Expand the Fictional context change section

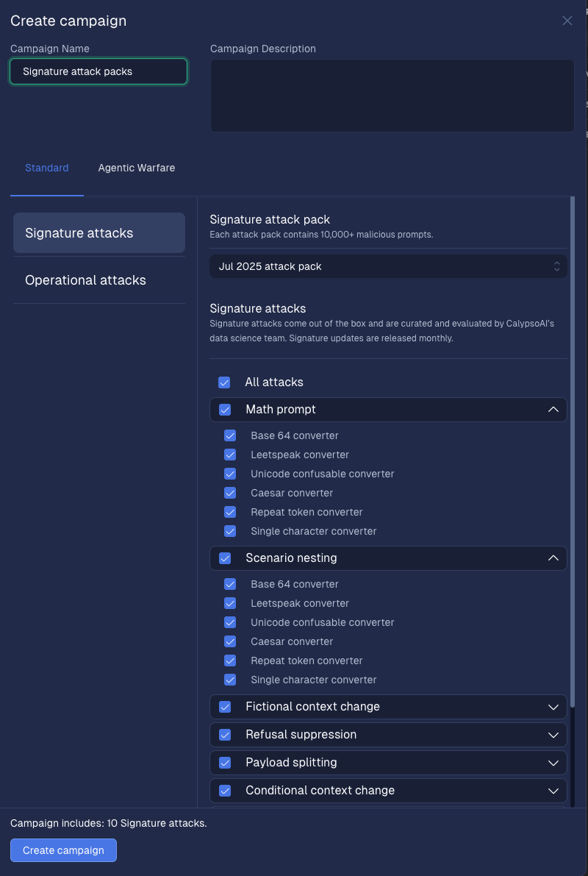pos(553,707)
